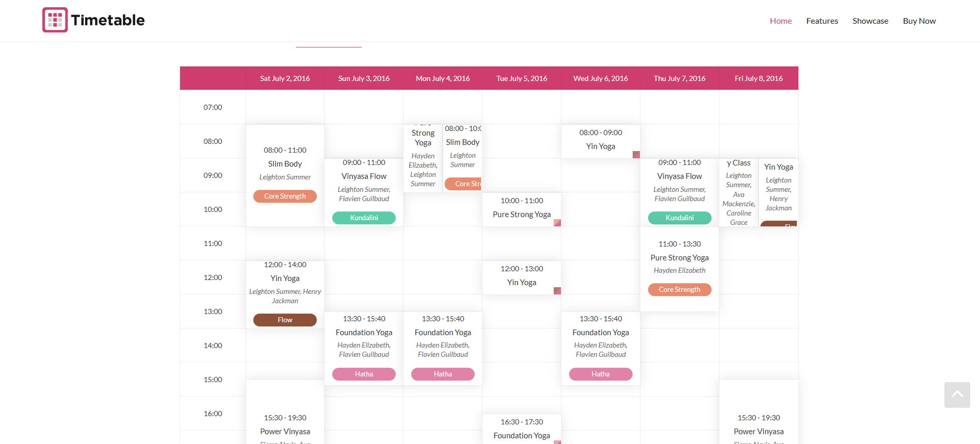Click the scroll-to-top arrow button
This screenshot has height=444, width=980.
957,394
